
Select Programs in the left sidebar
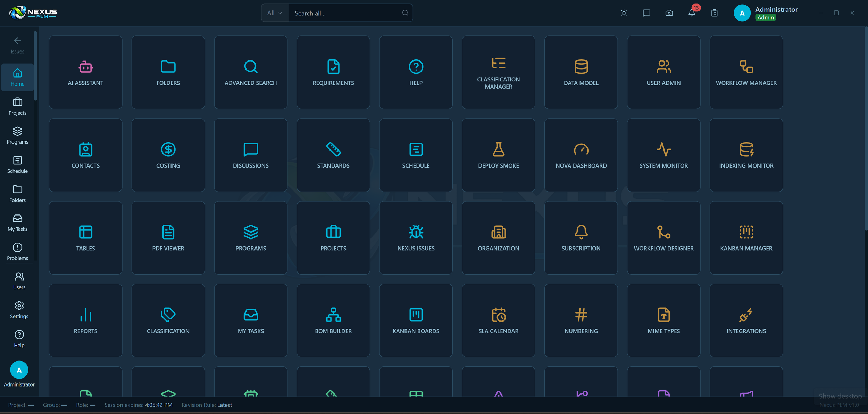click(x=17, y=136)
